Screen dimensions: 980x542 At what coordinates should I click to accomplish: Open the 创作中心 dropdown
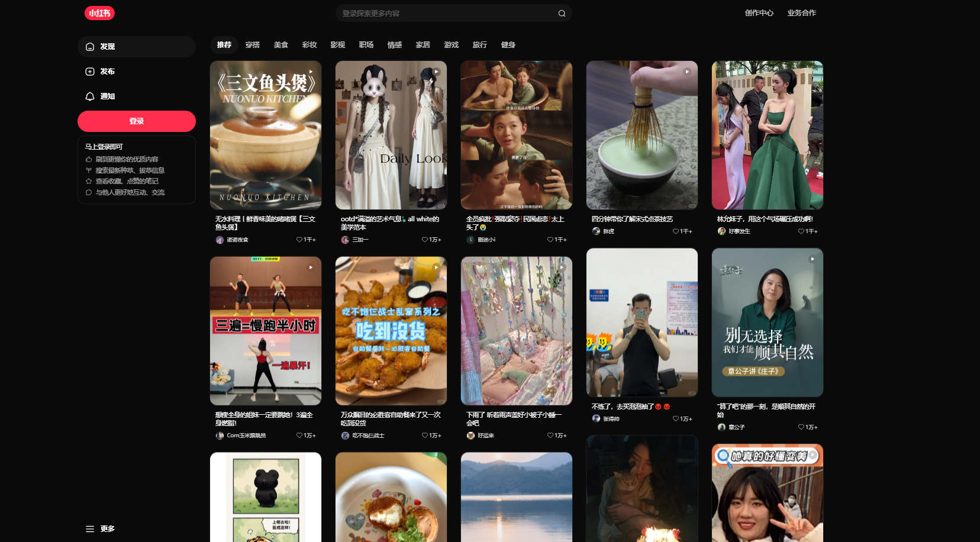tap(759, 13)
